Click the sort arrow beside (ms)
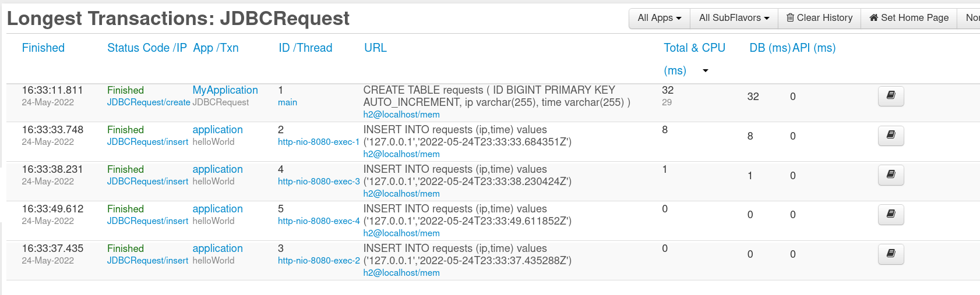 tap(705, 71)
